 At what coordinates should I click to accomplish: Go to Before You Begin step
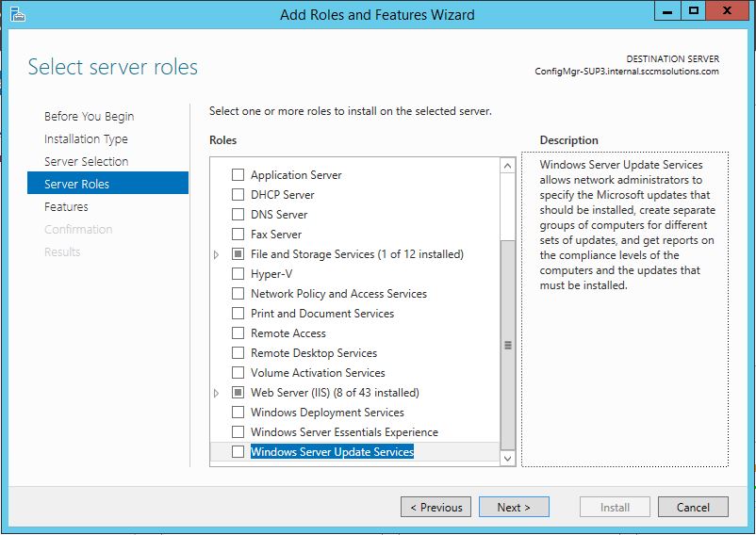click(89, 117)
